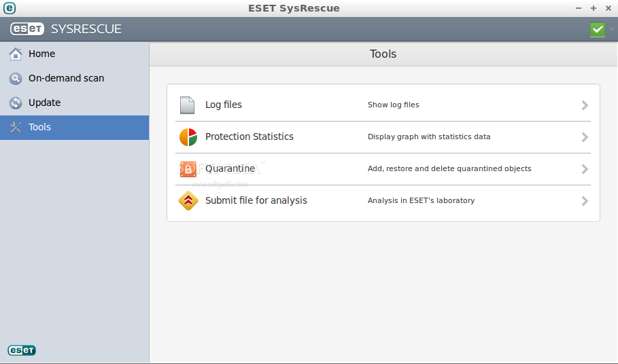Minimize the ESET SysRescue window
Image resolution: width=618 pixels, height=364 pixels.
pos(578,8)
